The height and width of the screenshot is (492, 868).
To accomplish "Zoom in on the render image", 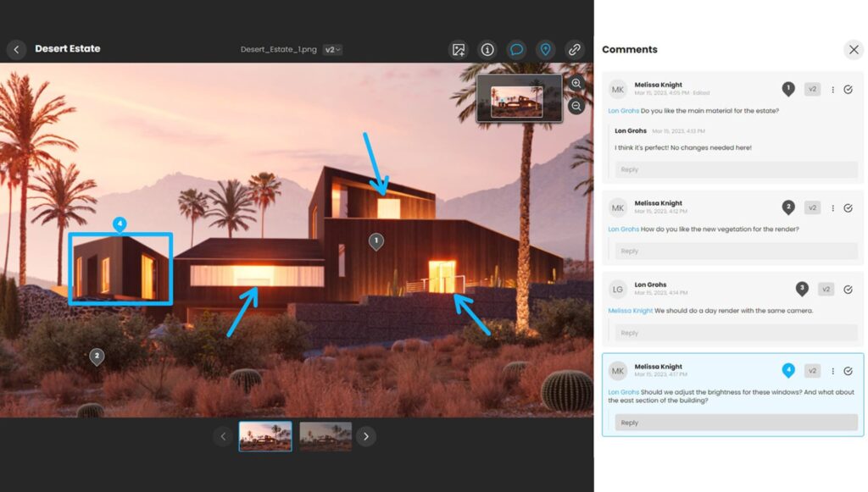I will tap(576, 84).
